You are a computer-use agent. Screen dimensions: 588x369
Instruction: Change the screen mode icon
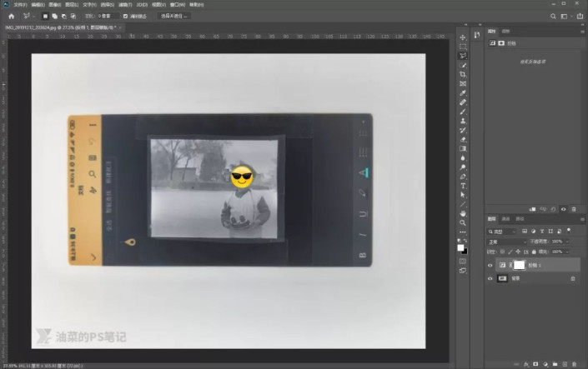coord(463,271)
